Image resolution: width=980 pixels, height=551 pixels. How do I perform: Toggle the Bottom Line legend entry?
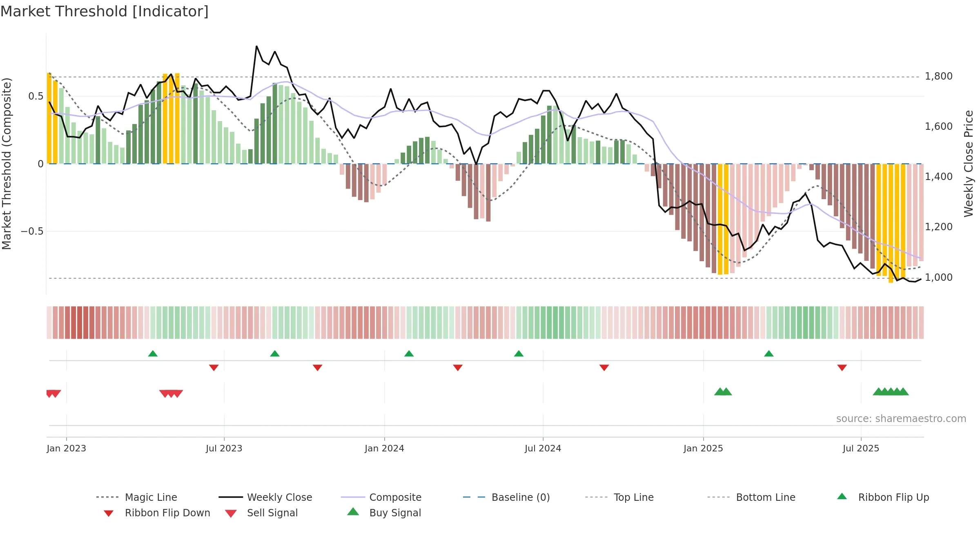[x=751, y=497]
